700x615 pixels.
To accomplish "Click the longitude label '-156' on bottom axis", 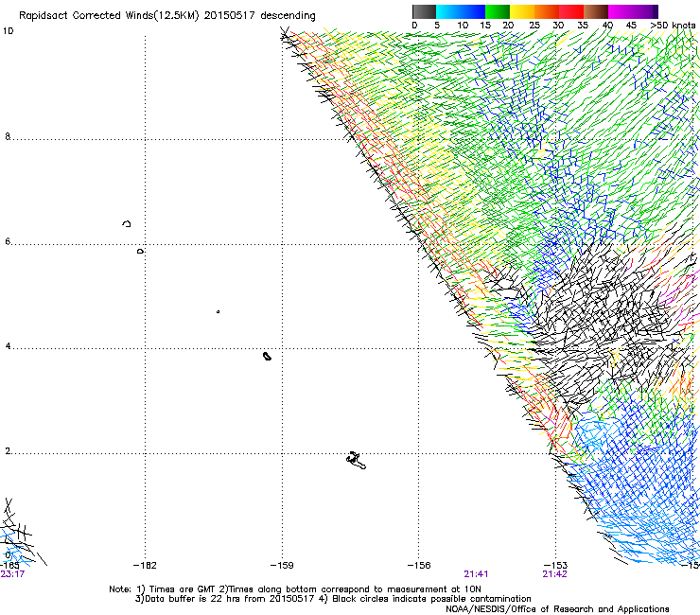I will (419, 566).
